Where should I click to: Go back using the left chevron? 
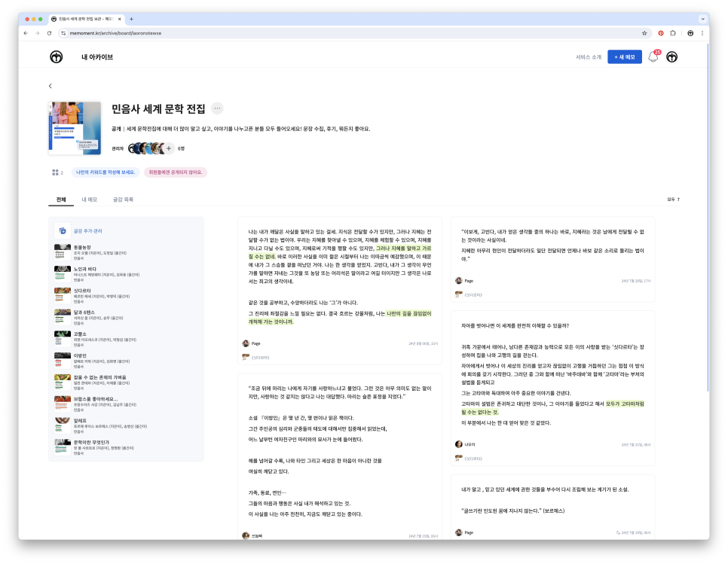click(50, 86)
